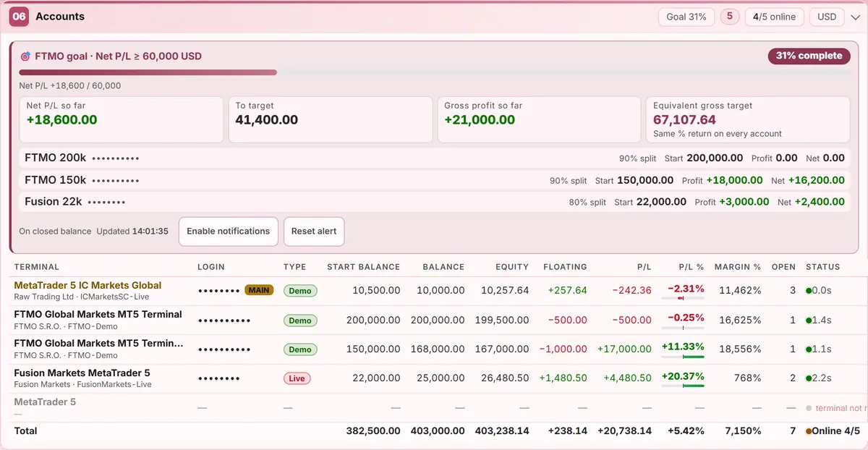Click the terminal not running status text
The width and height of the screenshot is (868, 450).
point(841,408)
